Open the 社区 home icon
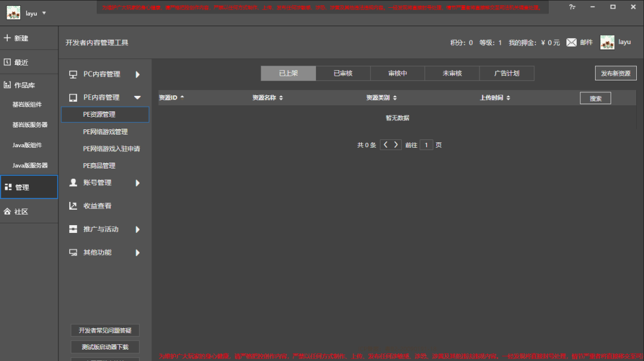Viewport: 644px width, 361px height. click(7, 211)
